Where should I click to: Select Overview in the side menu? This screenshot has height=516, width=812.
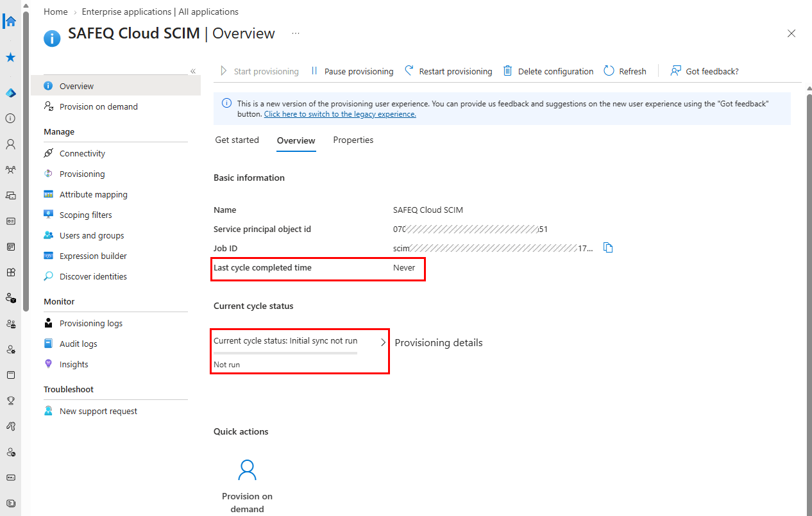pyautogui.click(x=115, y=86)
